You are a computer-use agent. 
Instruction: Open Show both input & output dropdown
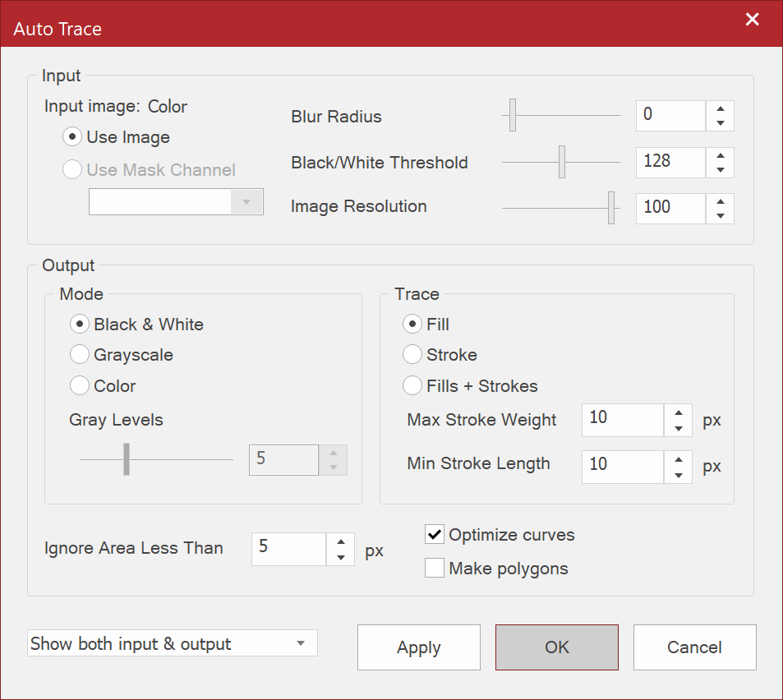172,644
